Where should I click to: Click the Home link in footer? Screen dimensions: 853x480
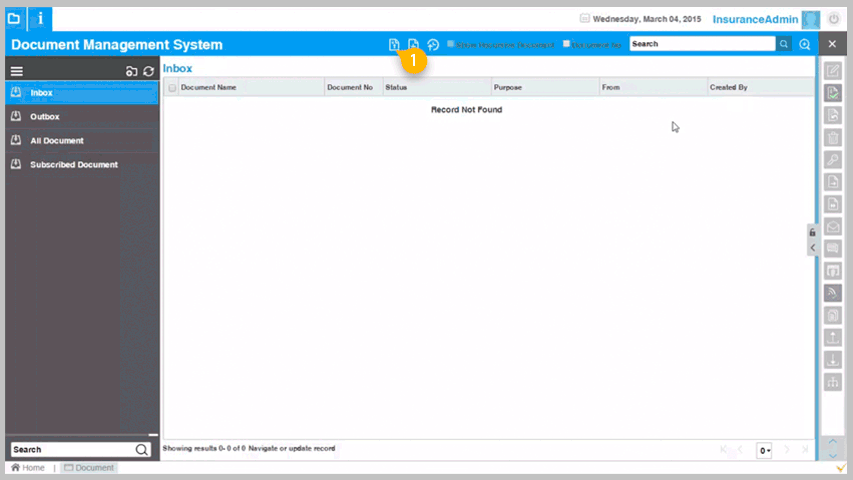[28, 467]
